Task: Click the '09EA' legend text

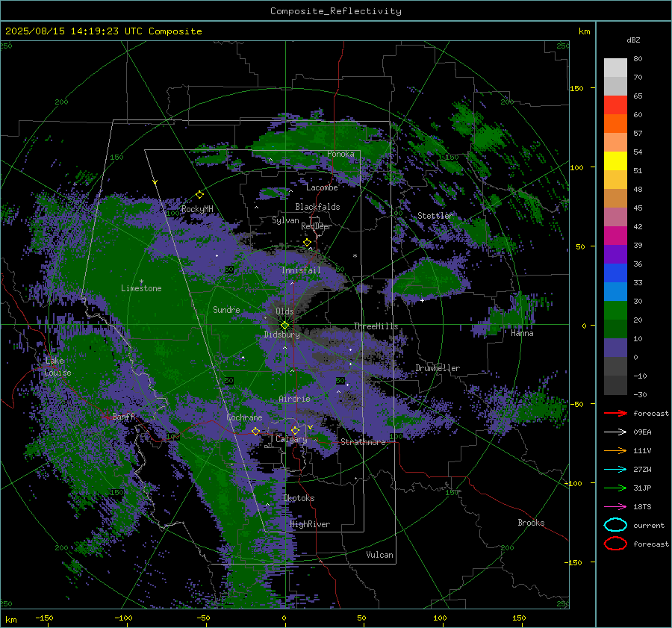Action: [642, 432]
